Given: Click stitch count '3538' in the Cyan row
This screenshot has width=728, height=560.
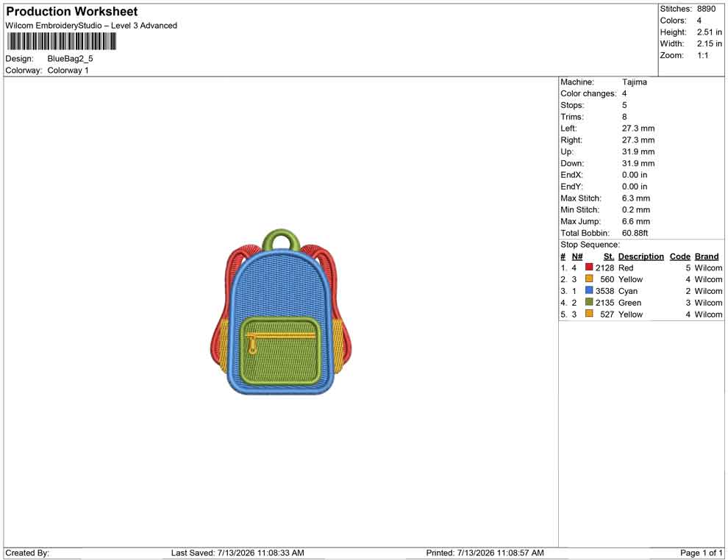Looking at the screenshot, I should point(604,291).
